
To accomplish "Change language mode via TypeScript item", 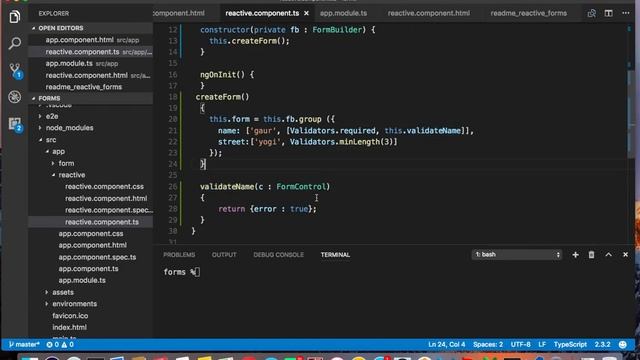I will [x=570, y=345].
